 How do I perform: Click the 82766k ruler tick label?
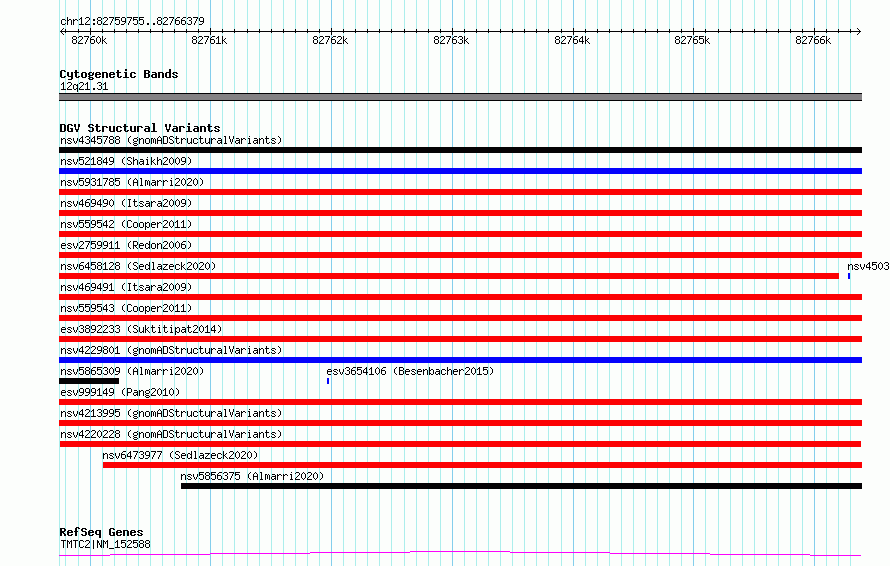813,40
